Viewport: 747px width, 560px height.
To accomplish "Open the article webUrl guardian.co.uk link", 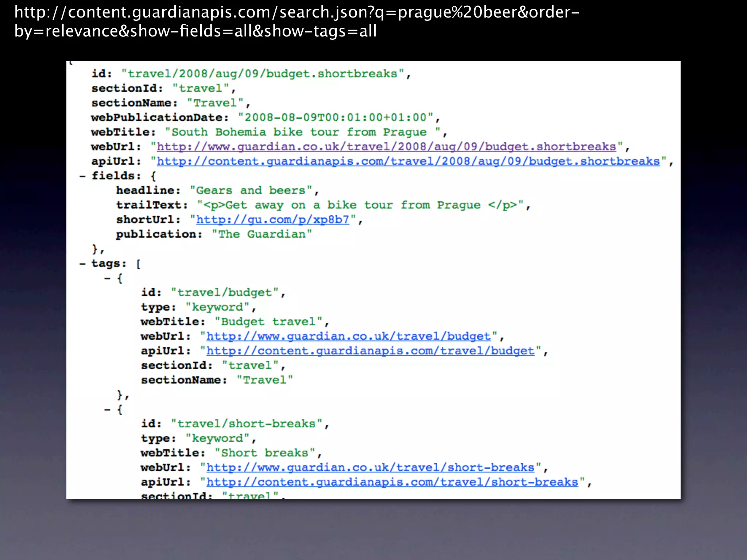I will 386,147.
